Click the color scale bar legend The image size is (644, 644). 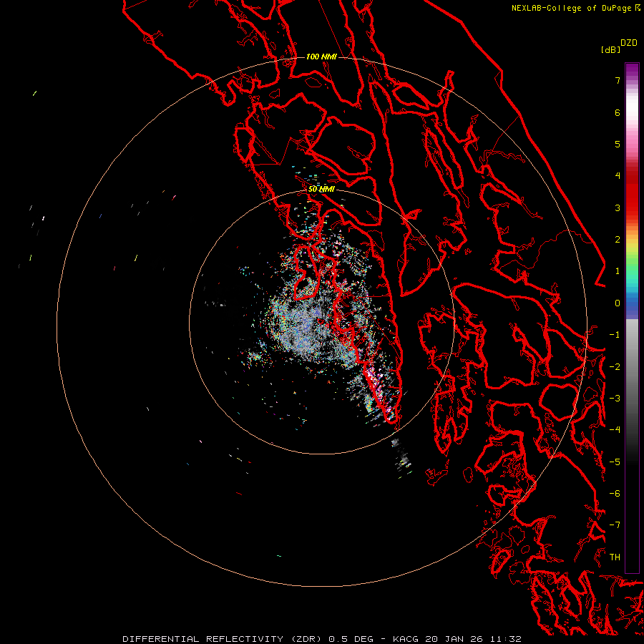[632, 318]
